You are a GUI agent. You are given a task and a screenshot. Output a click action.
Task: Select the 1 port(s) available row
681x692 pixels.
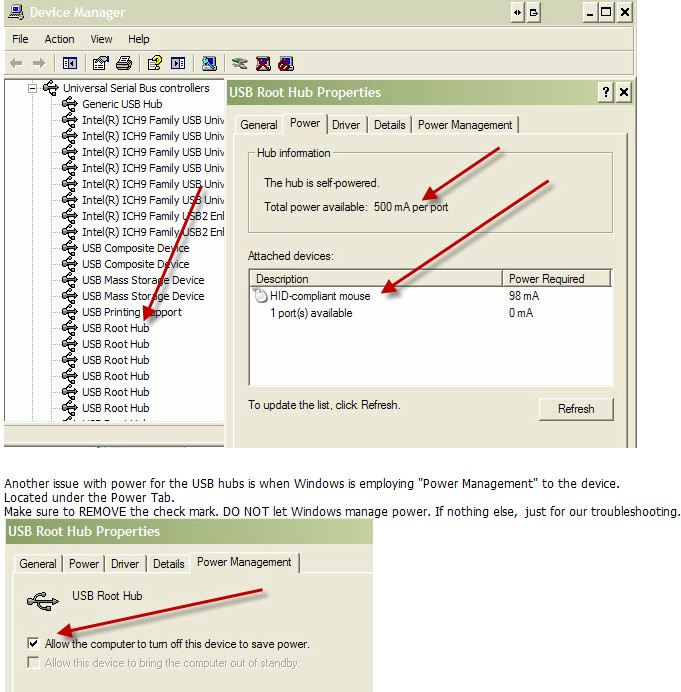pos(431,313)
